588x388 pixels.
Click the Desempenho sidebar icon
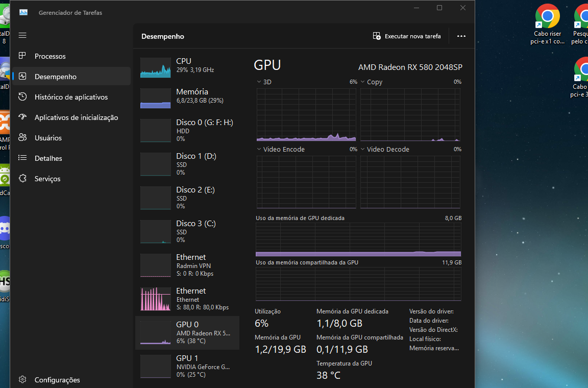point(22,76)
